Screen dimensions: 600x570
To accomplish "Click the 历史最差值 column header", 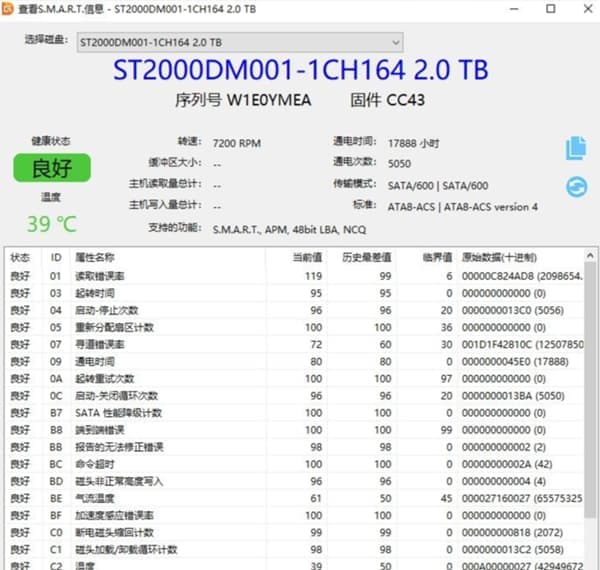I will tap(366, 257).
